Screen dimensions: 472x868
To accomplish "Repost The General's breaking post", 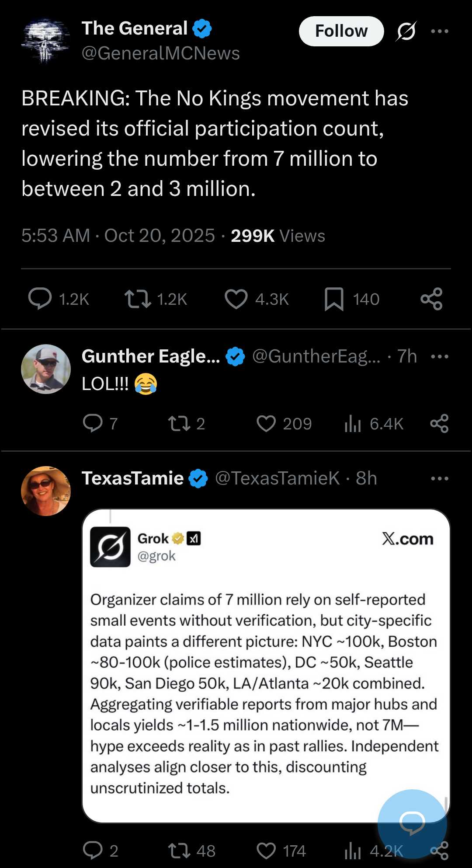I will click(x=138, y=299).
